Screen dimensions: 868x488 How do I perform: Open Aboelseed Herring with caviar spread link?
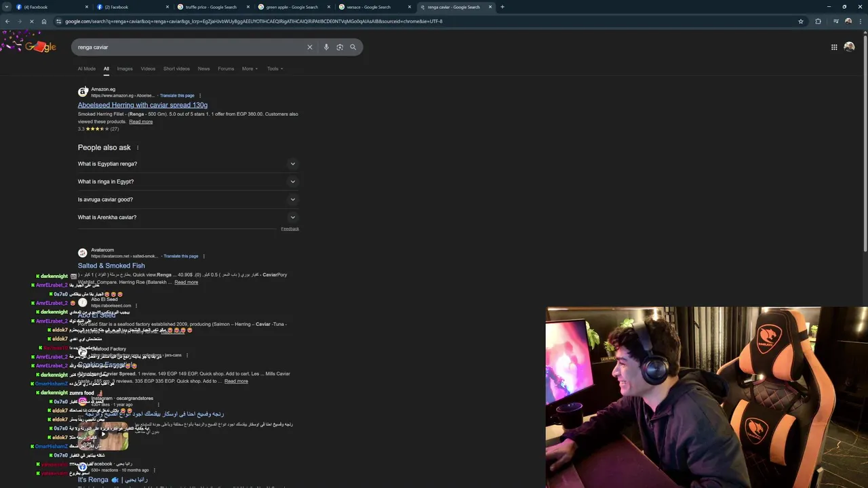point(142,105)
